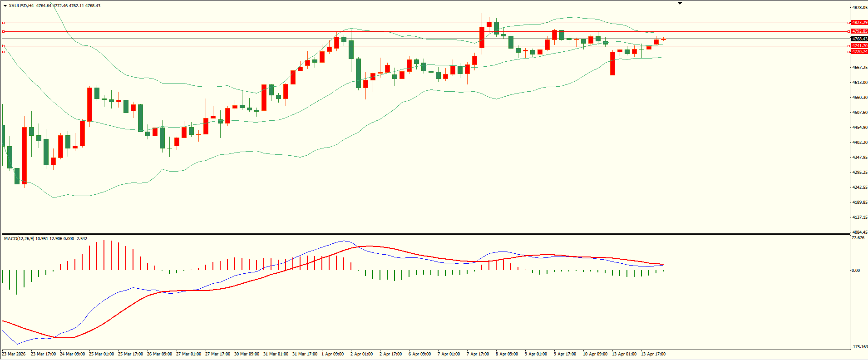Select the left handle of the 4741.70 line
The width and height of the screenshot is (868, 360).
4,46
